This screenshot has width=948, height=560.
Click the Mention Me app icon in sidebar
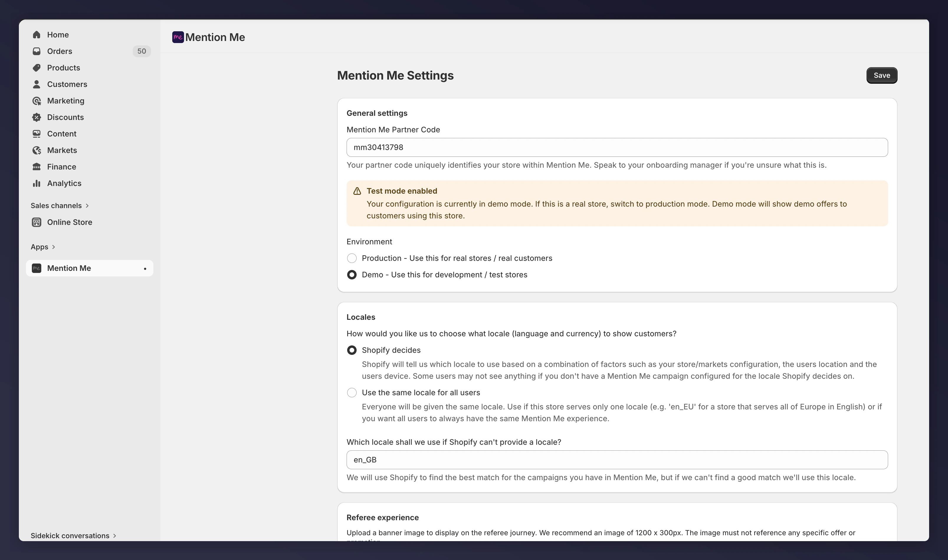click(37, 268)
